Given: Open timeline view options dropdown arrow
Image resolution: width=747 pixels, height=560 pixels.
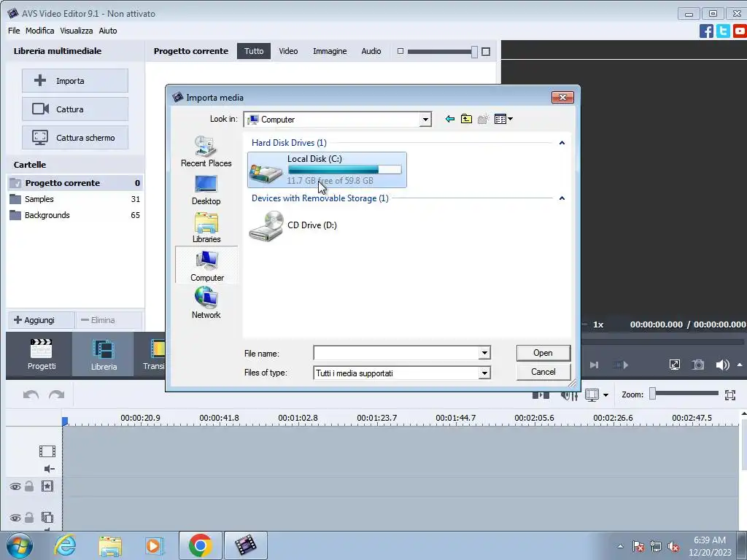Looking at the screenshot, I should (x=605, y=394).
